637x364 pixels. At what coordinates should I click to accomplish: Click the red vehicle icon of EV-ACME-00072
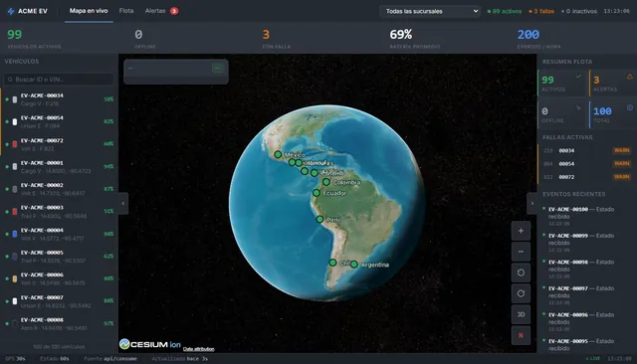pyautogui.click(x=15, y=144)
